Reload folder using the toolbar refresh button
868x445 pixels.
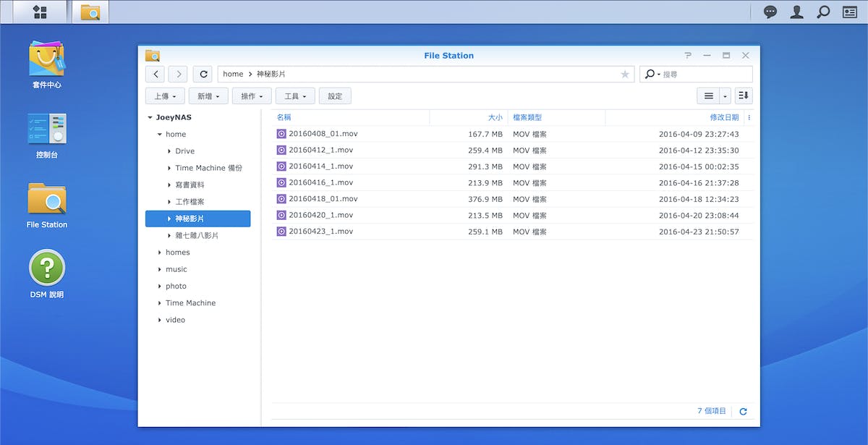203,74
